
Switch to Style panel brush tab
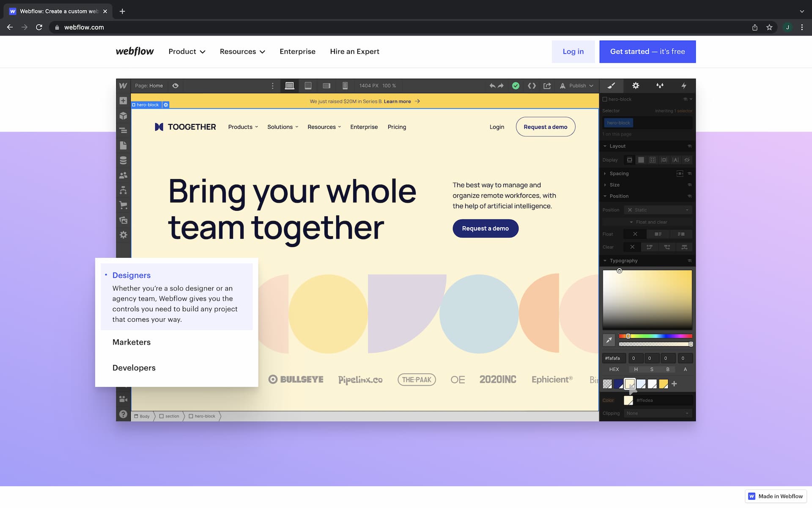(x=612, y=86)
